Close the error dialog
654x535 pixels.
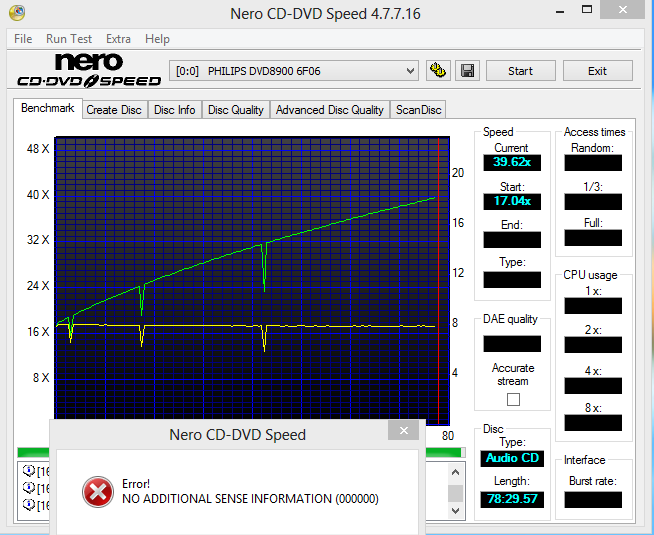403,430
